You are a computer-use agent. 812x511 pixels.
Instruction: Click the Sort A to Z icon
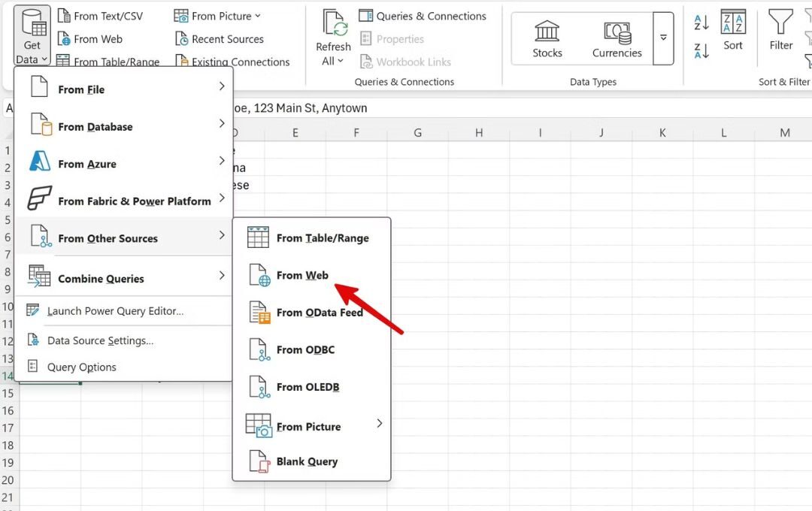[701, 23]
